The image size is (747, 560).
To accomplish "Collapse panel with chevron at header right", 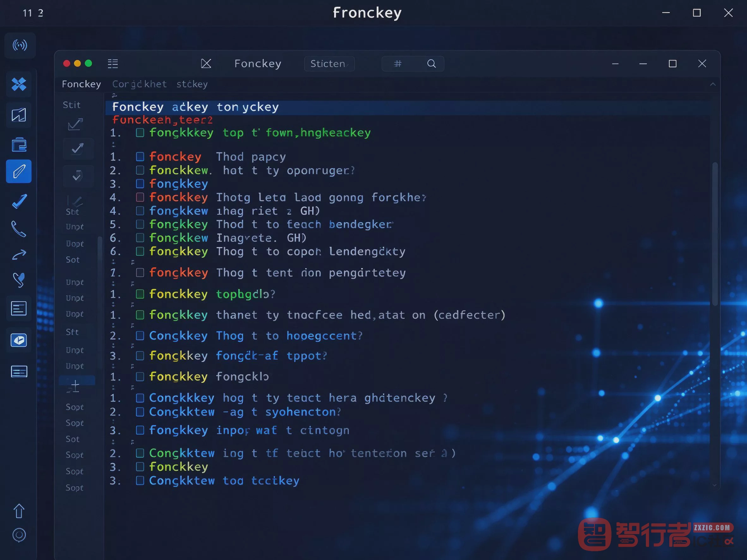I will (x=713, y=84).
